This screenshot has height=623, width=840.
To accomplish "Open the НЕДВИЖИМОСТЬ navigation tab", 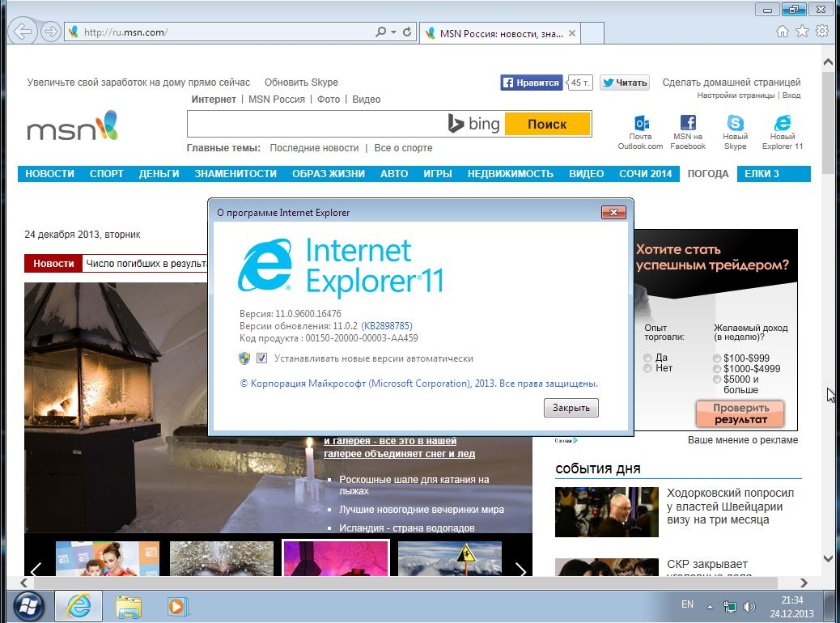I will 511,174.
